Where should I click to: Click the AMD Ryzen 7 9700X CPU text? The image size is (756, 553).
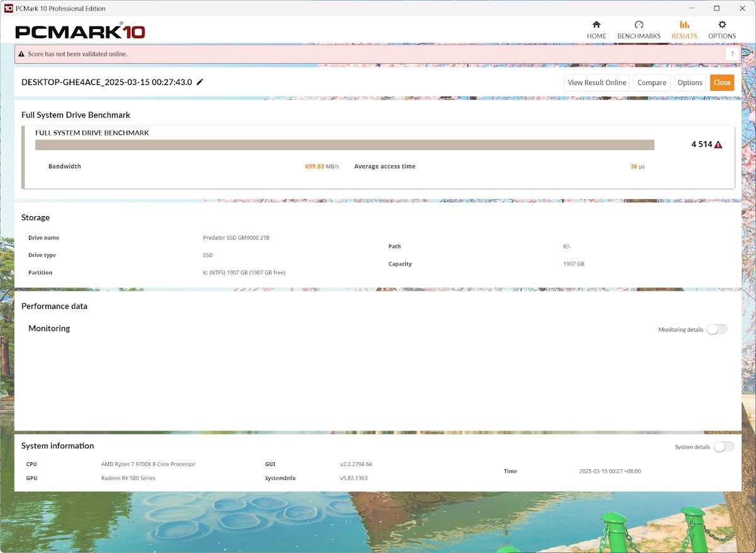pyautogui.click(x=148, y=464)
